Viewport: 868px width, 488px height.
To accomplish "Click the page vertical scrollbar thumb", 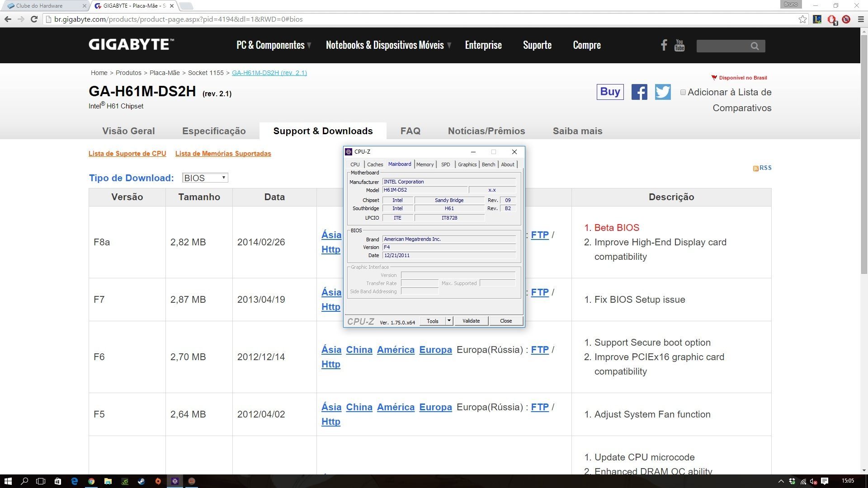I will pyautogui.click(x=864, y=154).
